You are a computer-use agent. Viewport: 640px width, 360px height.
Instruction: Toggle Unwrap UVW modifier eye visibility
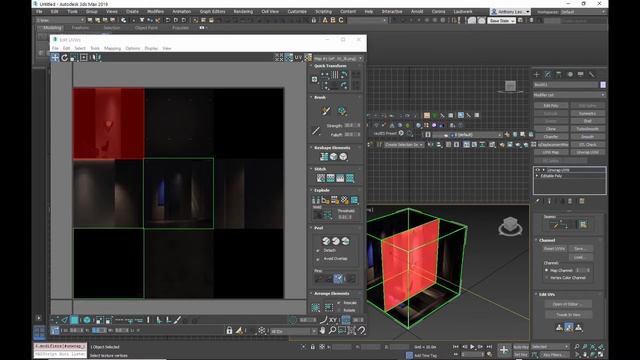click(538, 170)
